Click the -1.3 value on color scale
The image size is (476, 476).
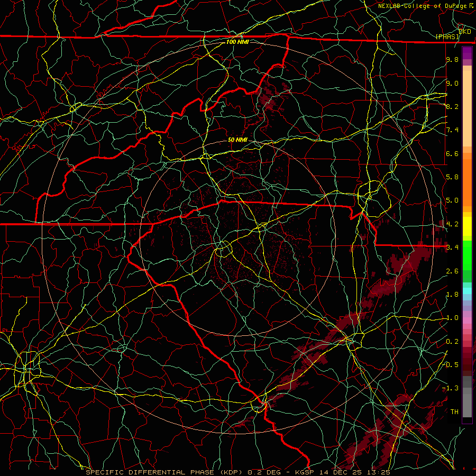pyautogui.click(x=450, y=388)
